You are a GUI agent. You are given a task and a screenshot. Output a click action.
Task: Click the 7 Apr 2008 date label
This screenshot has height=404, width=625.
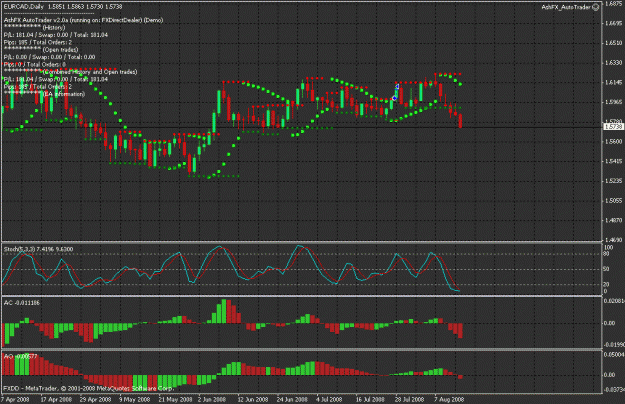click(x=16, y=399)
